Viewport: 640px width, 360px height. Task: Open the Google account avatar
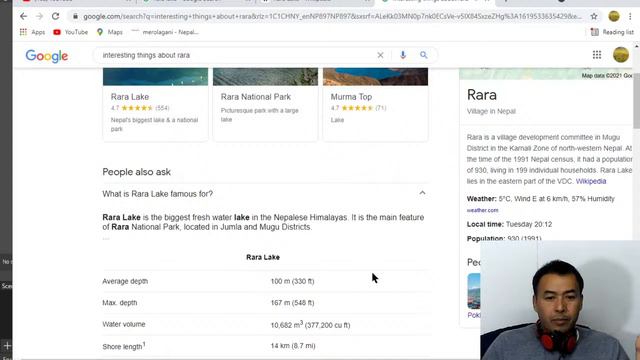[x=621, y=55]
